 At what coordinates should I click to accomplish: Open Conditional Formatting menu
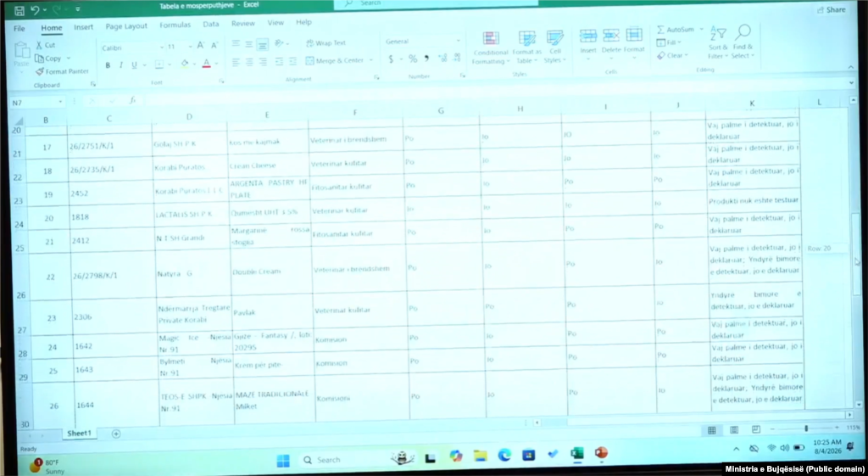(x=491, y=48)
